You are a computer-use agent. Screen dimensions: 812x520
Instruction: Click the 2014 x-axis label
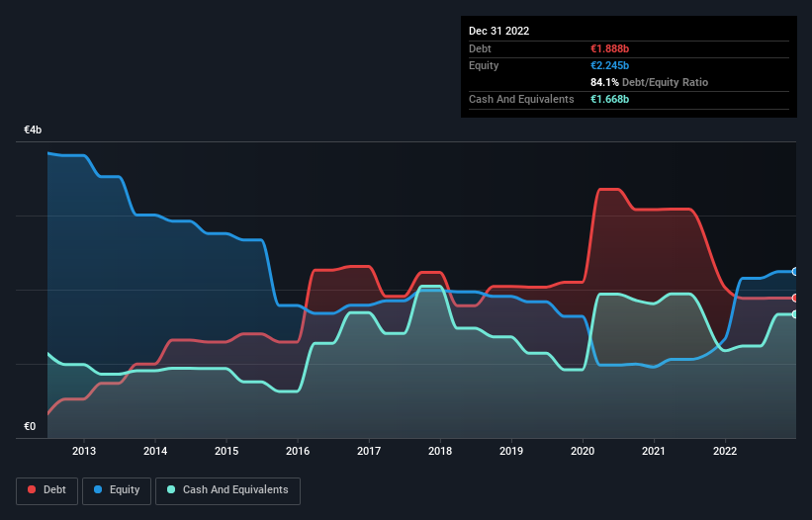coord(155,451)
